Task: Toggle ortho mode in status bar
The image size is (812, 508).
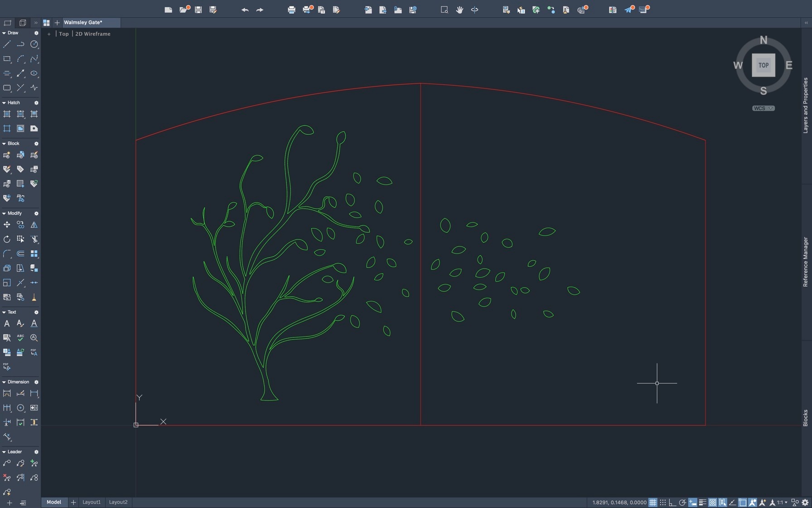Action: click(672, 503)
